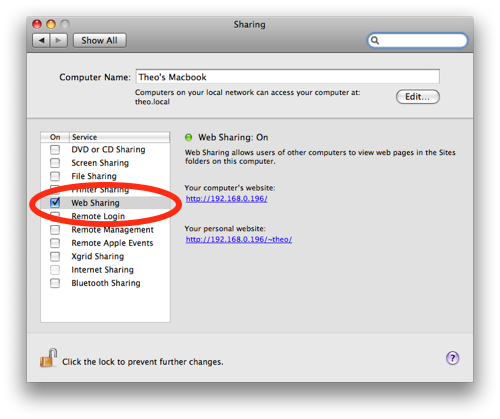The image size is (500, 419).
Task: Click the Service column header
Action: coord(120,137)
